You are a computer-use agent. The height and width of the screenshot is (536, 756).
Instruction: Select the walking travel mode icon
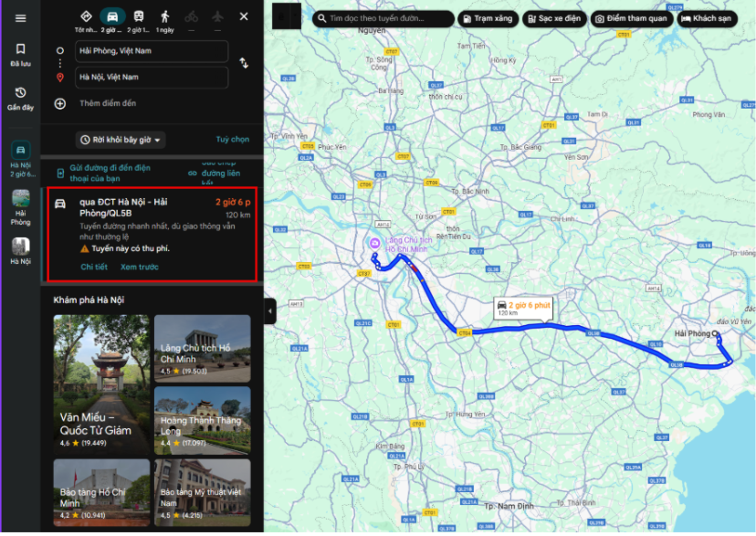point(165,16)
